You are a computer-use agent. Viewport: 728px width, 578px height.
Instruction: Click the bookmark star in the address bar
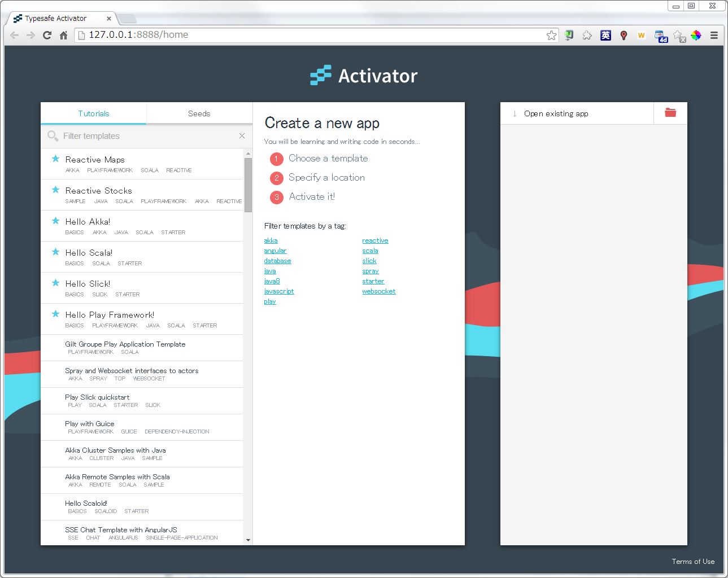(551, 34)
